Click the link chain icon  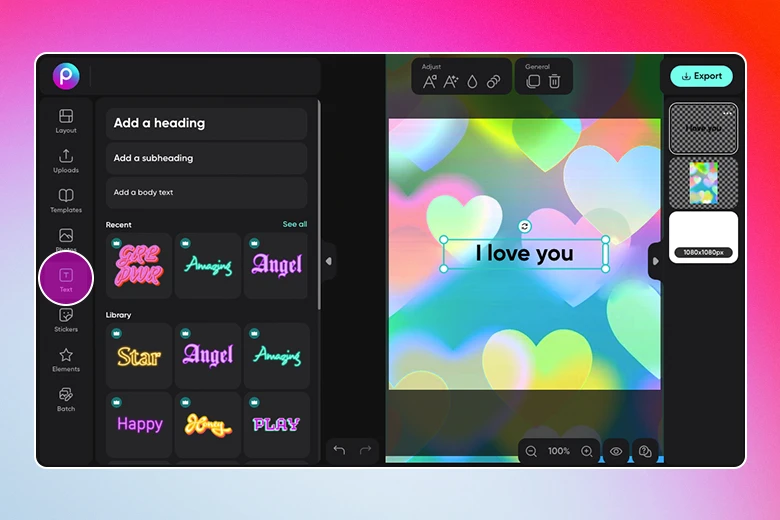click(493, 82)
